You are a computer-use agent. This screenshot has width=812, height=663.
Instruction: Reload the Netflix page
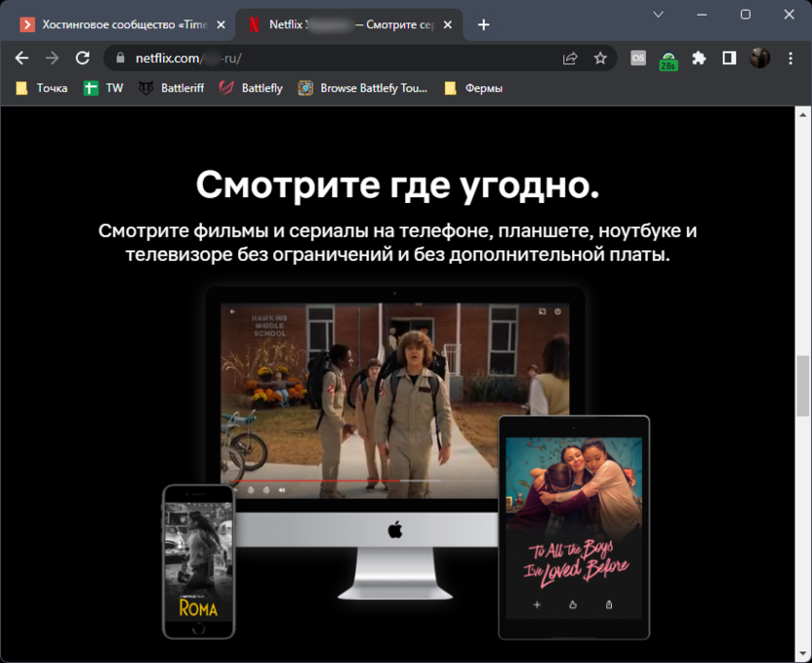click(83, 58)
